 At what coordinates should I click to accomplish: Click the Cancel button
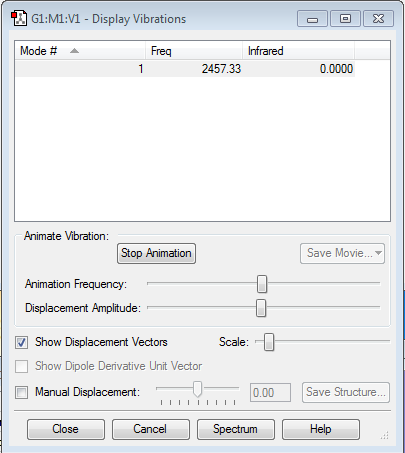click(151, 429)
